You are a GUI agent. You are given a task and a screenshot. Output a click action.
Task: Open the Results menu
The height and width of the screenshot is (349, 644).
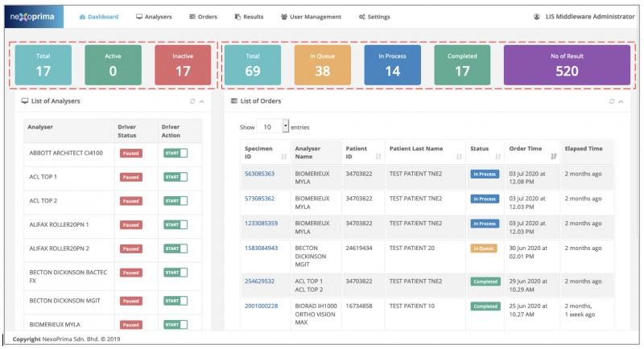(x=250, y=17)
